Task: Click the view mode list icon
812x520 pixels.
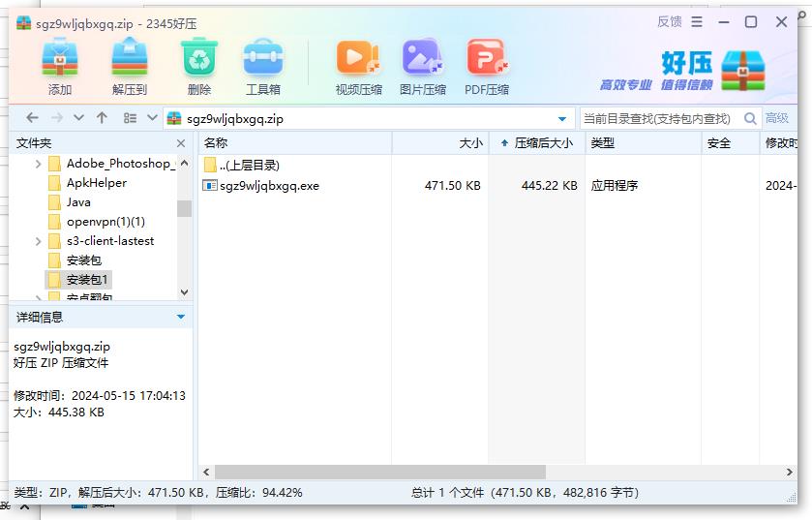Action: coord(130,118)
